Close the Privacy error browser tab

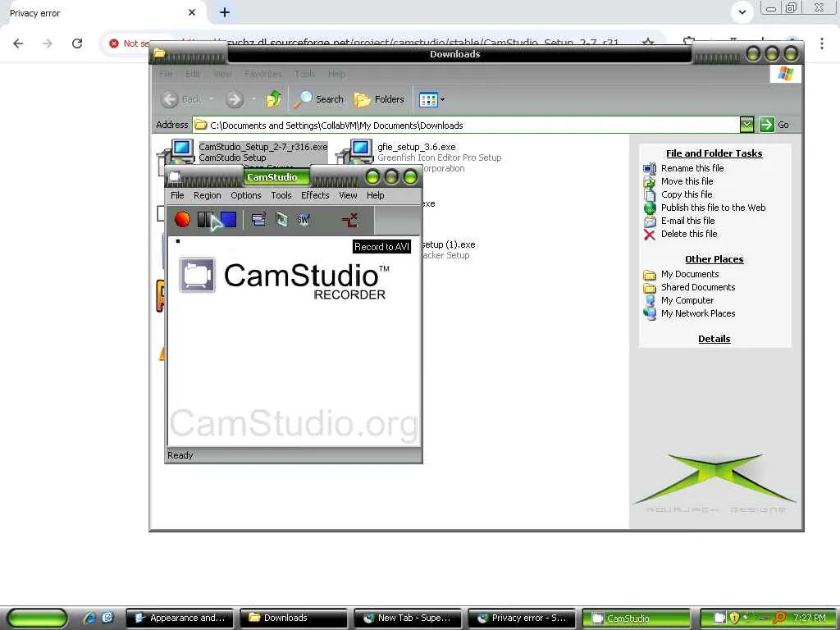(192, 12)
